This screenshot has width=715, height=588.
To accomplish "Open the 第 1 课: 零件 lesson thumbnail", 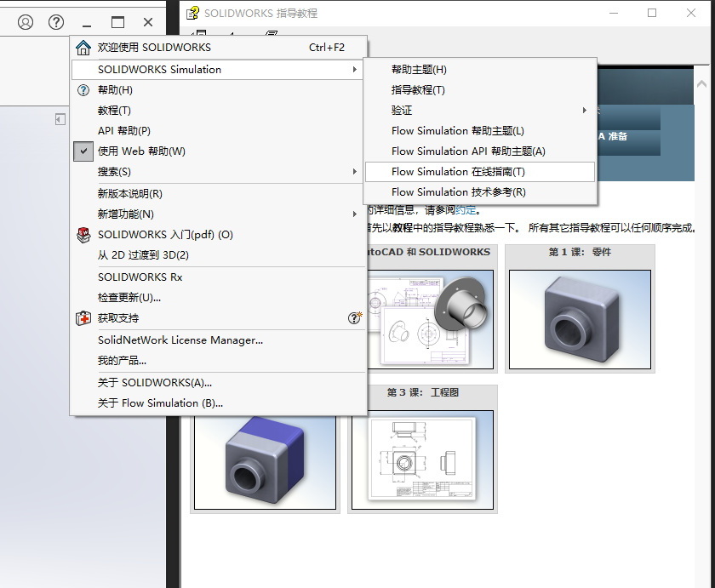I will point(580,319).
